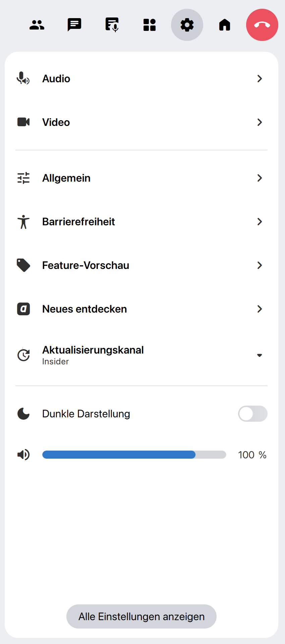Toggle the Dunkle Darstellung switch
285x644 pixels.
coord(252,414)
